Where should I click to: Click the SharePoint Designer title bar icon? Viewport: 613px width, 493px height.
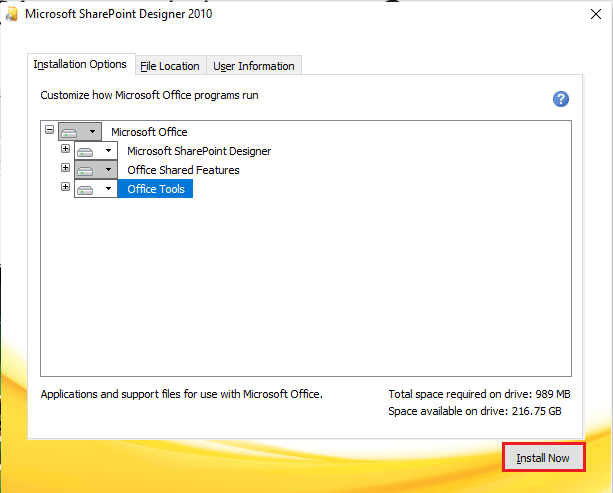[x=12, y=14]
